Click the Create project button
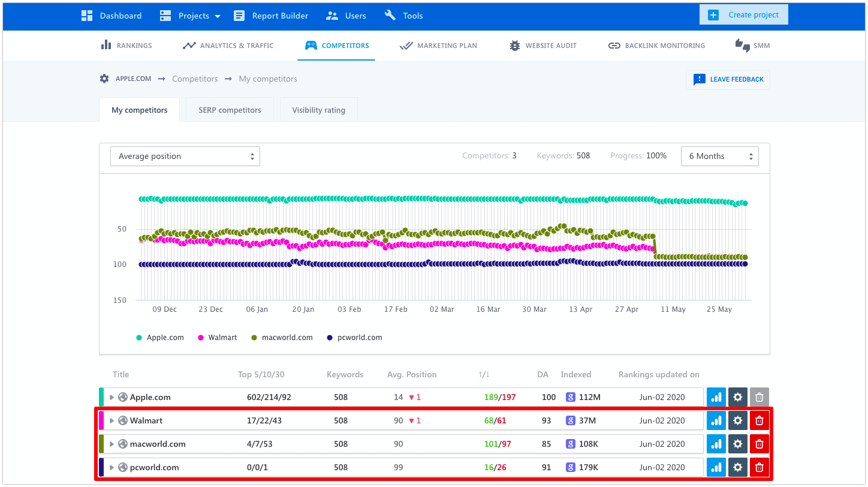 click(x=744, y=15)
